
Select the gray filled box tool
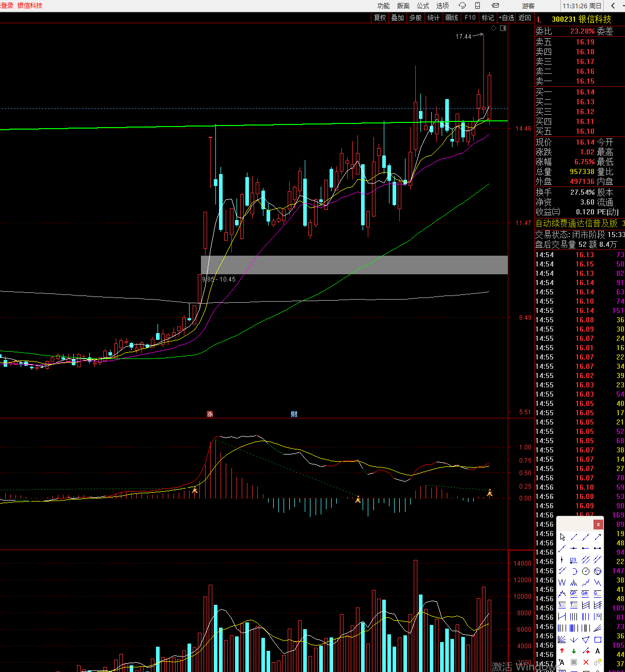(x=574, y=662)
